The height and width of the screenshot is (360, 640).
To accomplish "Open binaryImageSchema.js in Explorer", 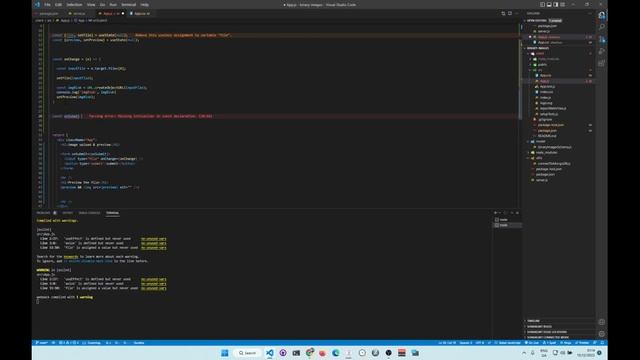I will point(554,147).
